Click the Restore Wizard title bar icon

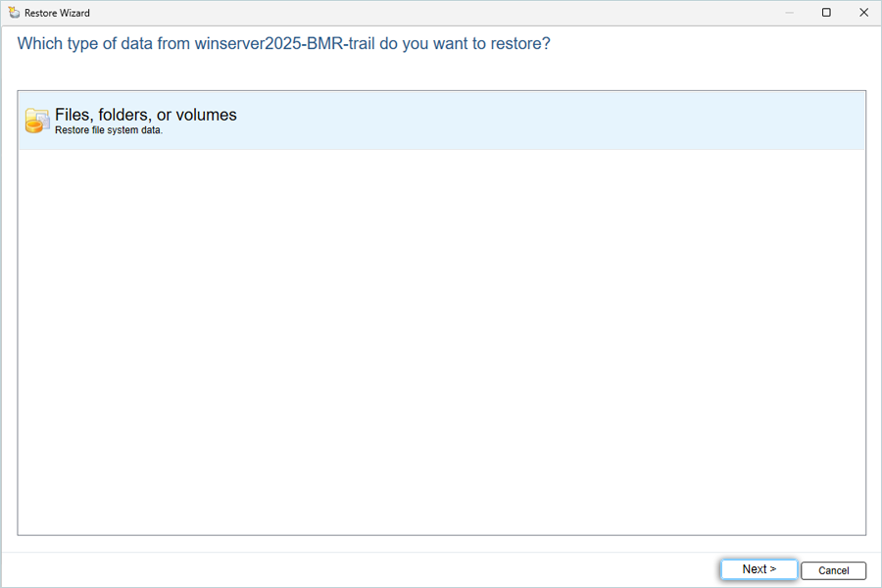[14, 13]
